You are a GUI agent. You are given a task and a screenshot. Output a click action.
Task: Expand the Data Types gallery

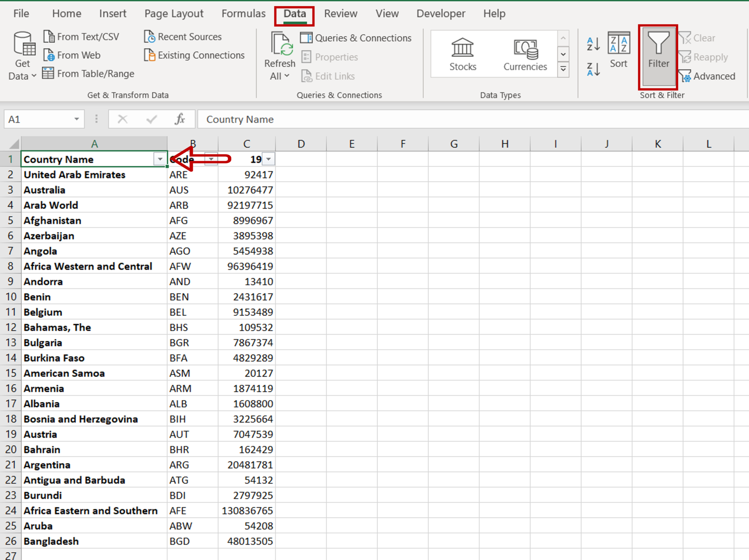[563, 69]
